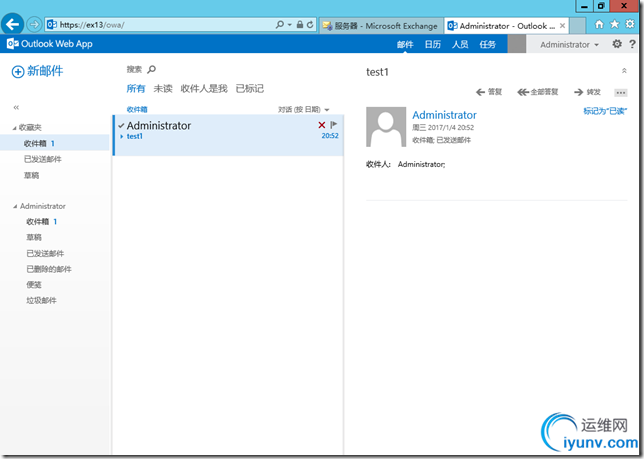The height and width of the screenshot is (459, 644).
Task: Flag the test1 message from Administrator
Action: point(334,124)
